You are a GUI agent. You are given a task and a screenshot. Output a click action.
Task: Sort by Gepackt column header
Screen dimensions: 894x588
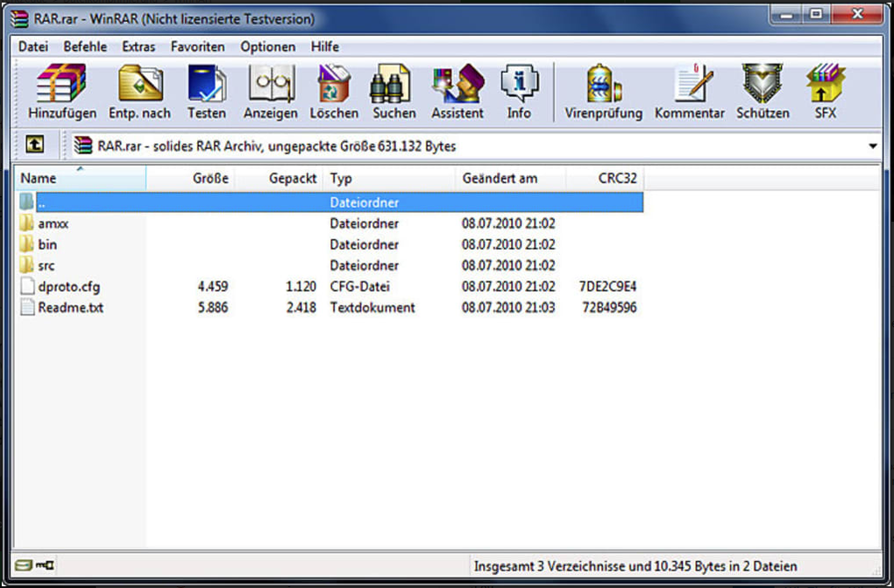point(279,179)
